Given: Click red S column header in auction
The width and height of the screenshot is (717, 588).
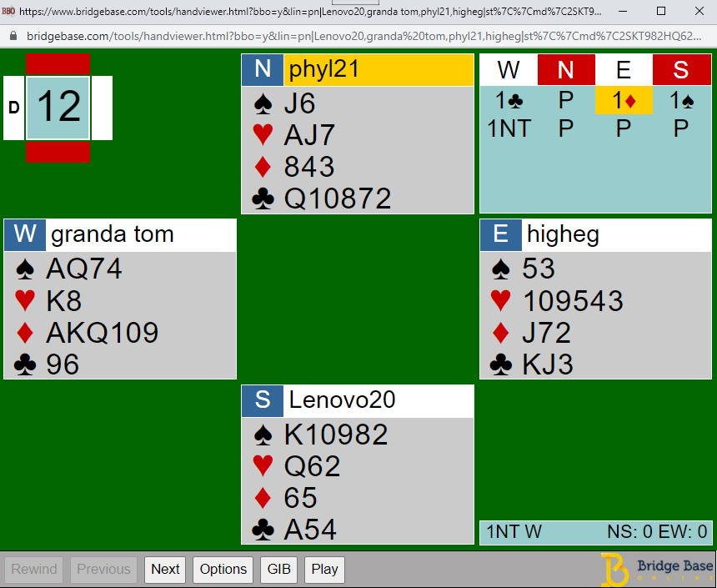Looking at the screenshot, I should pos(681,70).
